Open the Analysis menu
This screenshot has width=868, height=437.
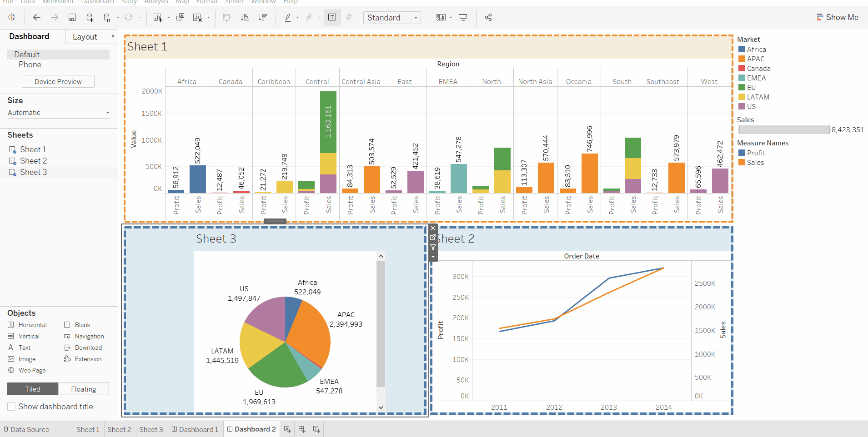(x=156, y=2)
